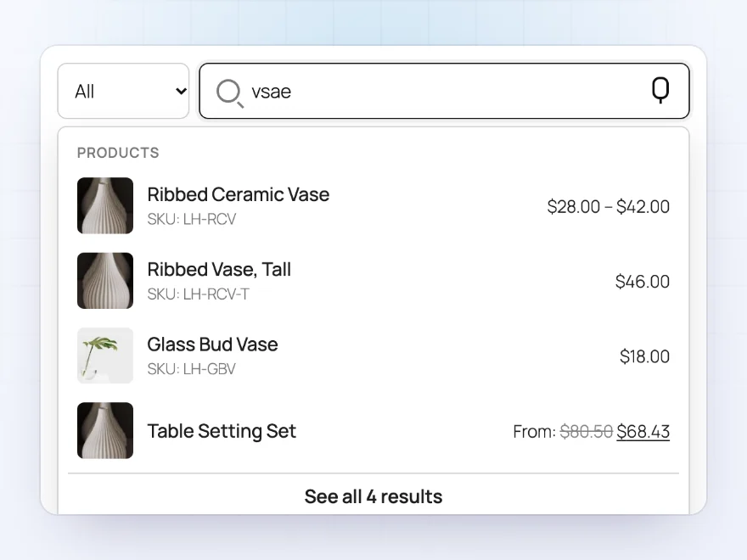
Task: Click the SKU: LH-RCV-T text
Action: 198,294
